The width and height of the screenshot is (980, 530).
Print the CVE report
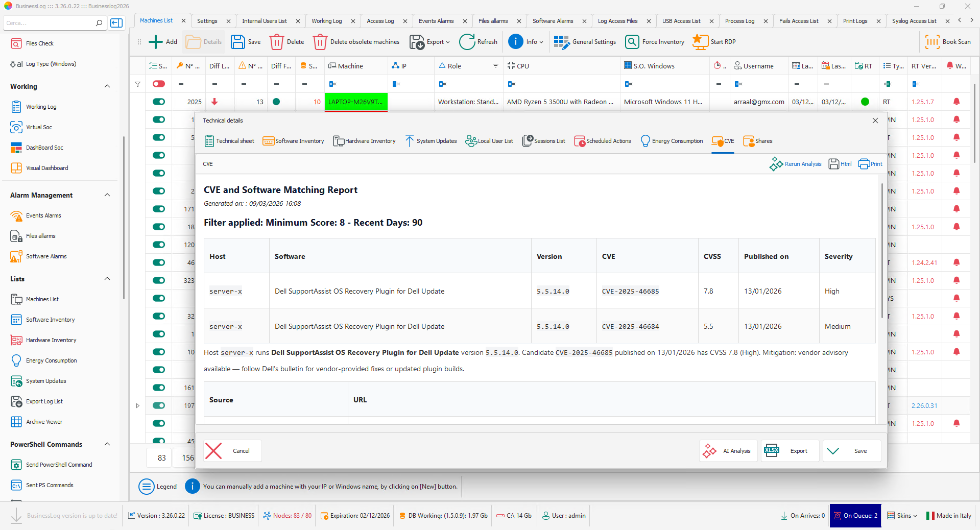pyautogui.click(x=870, y=164)
